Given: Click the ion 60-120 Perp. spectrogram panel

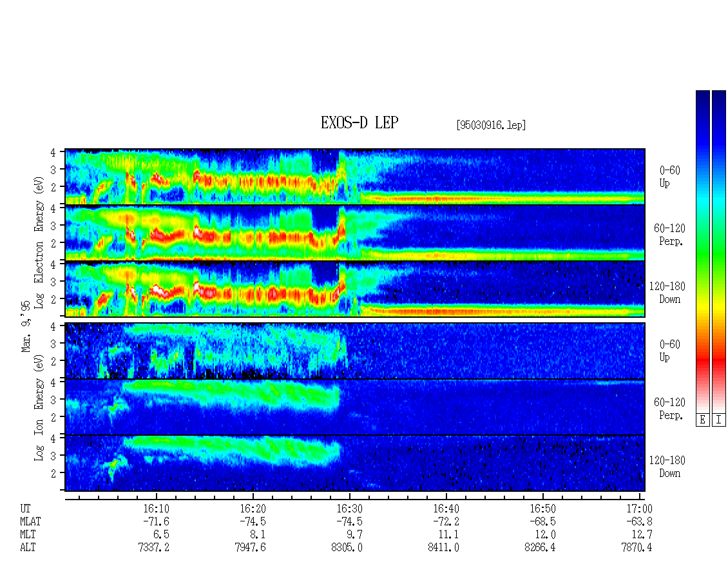Looking at the screenshot, I should coord(355,407).
